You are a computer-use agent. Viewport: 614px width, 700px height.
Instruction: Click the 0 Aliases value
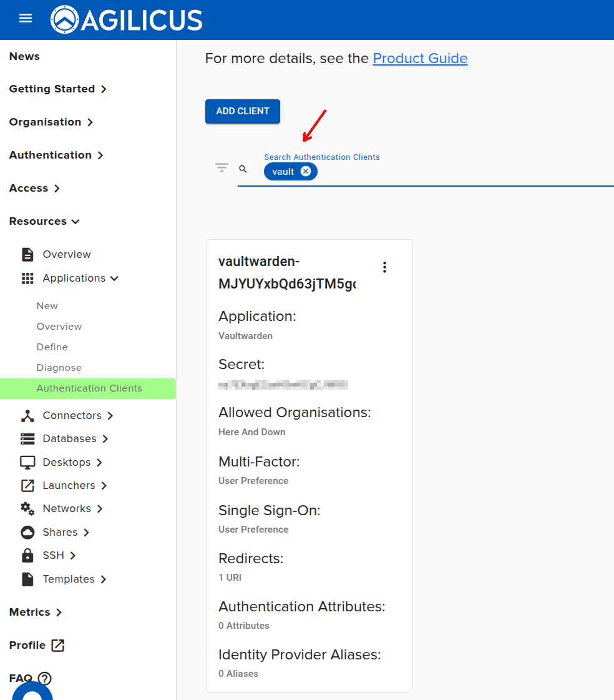coord(238,674)
